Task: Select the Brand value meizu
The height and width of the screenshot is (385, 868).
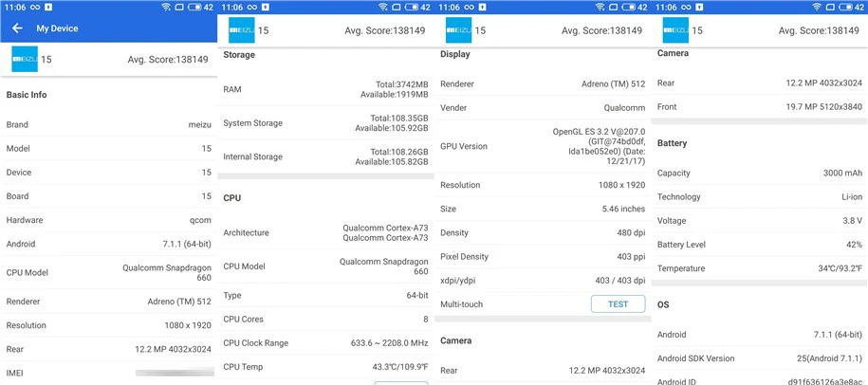Action: (x=200, y=125)
